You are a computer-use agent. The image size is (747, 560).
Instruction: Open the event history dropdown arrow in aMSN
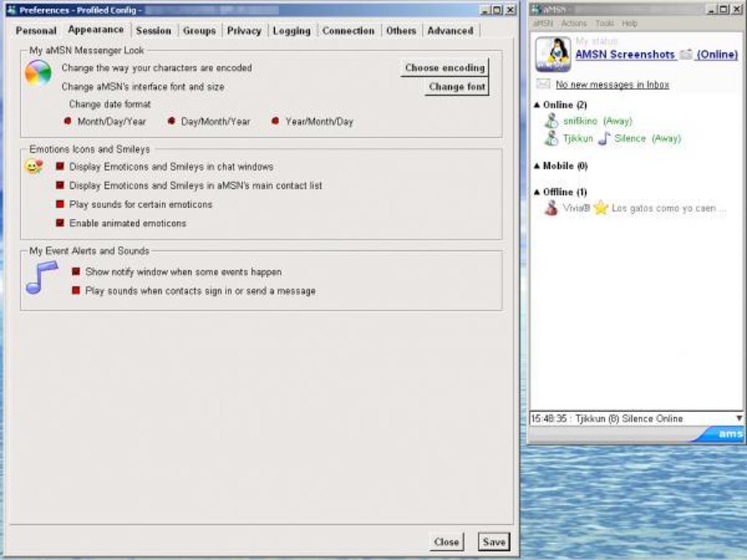(x=739, y=418)
